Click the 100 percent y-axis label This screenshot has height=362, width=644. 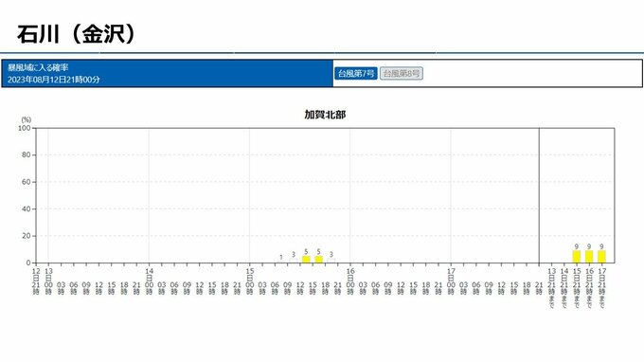pos(25,128)
